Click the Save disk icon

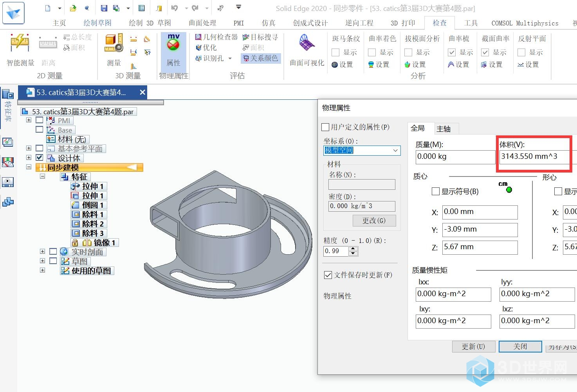(104, 8)
